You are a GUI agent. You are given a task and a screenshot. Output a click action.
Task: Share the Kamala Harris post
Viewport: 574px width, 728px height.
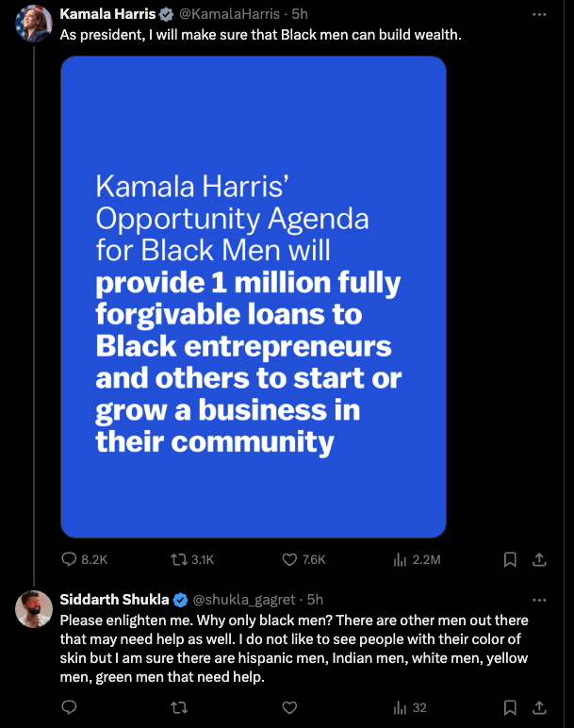pos(540,559)
